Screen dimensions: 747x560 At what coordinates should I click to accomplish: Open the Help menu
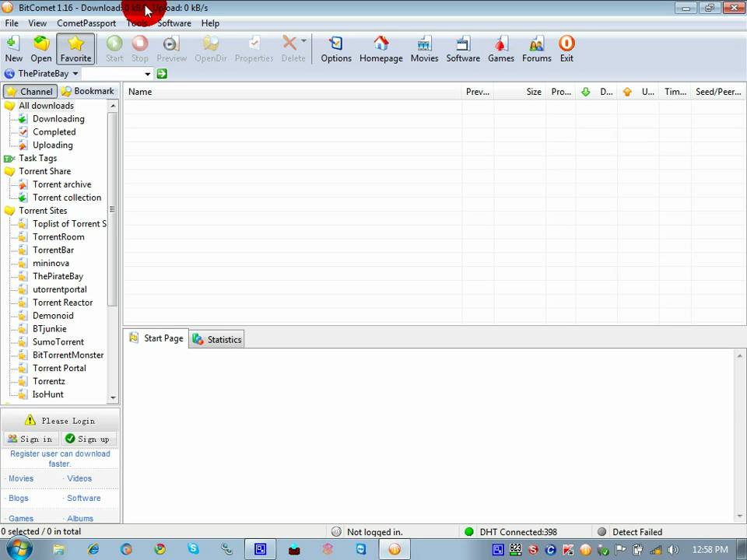pyautogui.click(x=210, y=23)
